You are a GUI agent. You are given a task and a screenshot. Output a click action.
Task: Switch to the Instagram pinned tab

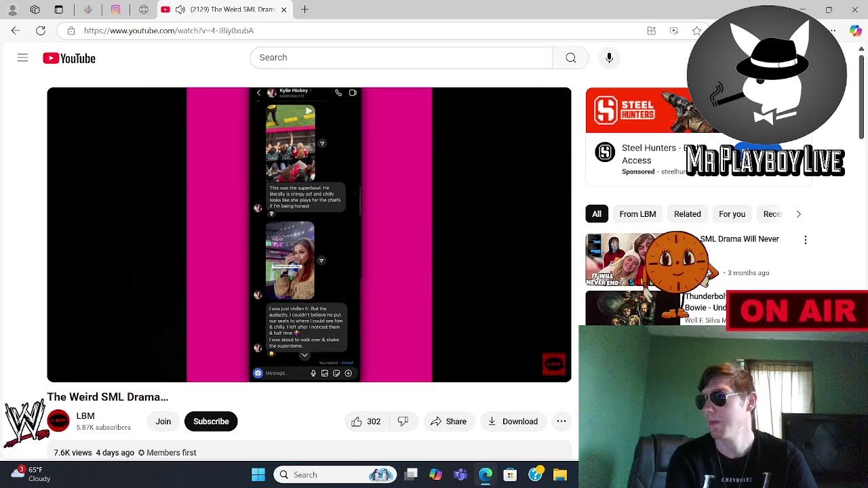pos(116,9)
